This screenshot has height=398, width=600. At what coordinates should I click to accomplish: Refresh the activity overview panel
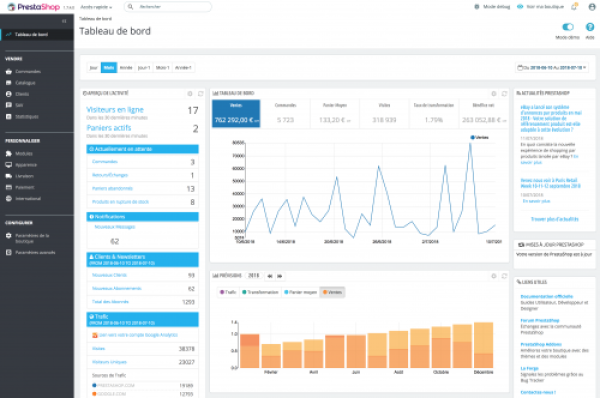[x=201, y=93]
